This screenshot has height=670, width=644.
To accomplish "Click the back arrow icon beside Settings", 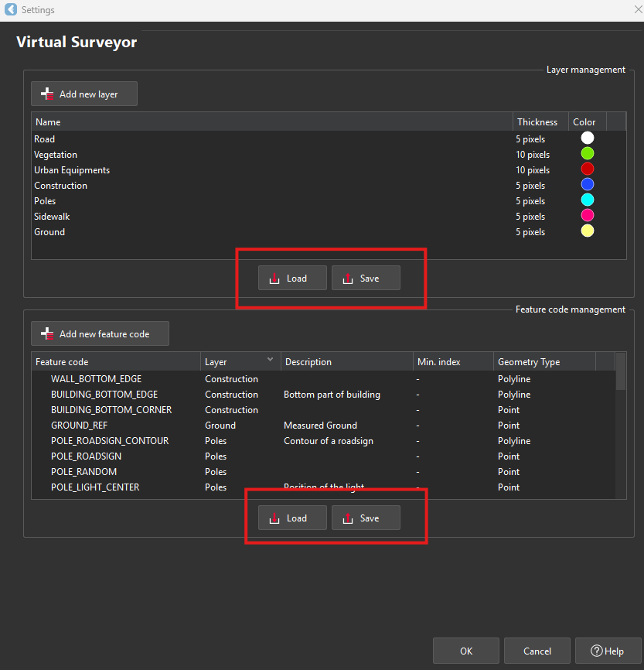I will coord(10,10).
